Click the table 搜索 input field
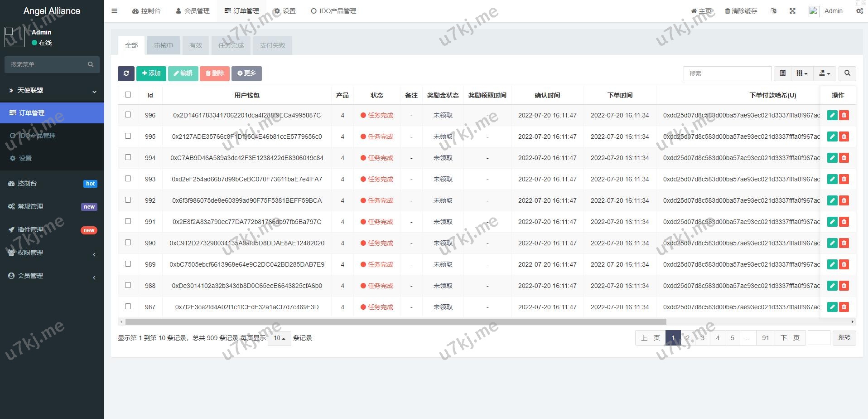The image size is (868, 419). pyautogui.click(x=727, y=73)
